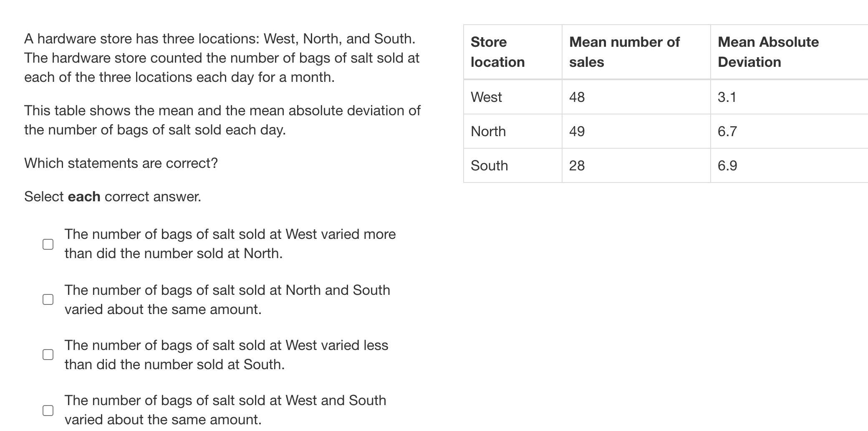
Task: Check 'West varied less than South' option
Action: coord(48,355)
